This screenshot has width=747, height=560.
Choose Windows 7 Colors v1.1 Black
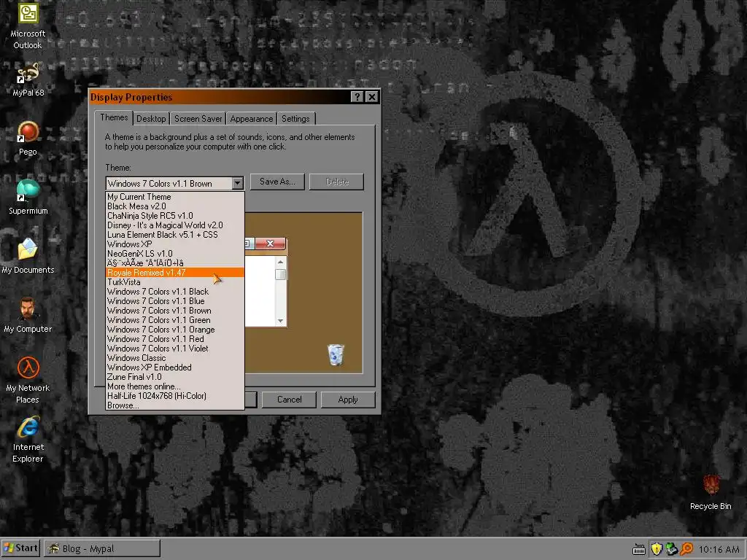click(175, 292)
